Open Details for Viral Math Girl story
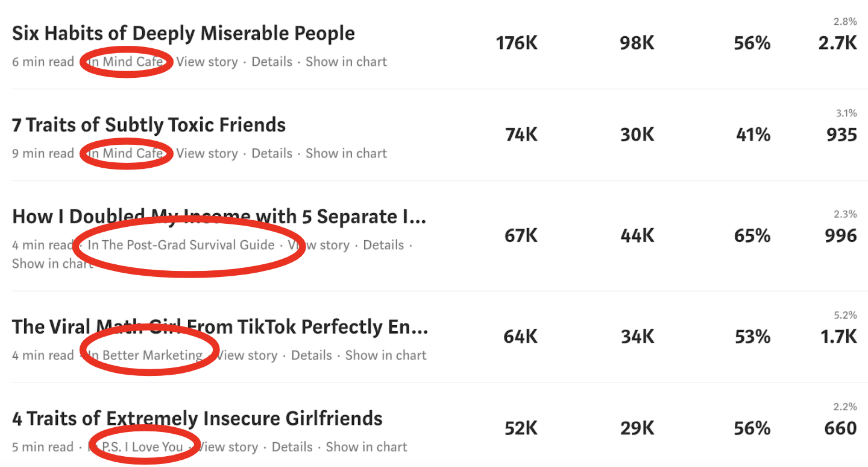Viewport: 868px width, 467px height. (312, 355)
